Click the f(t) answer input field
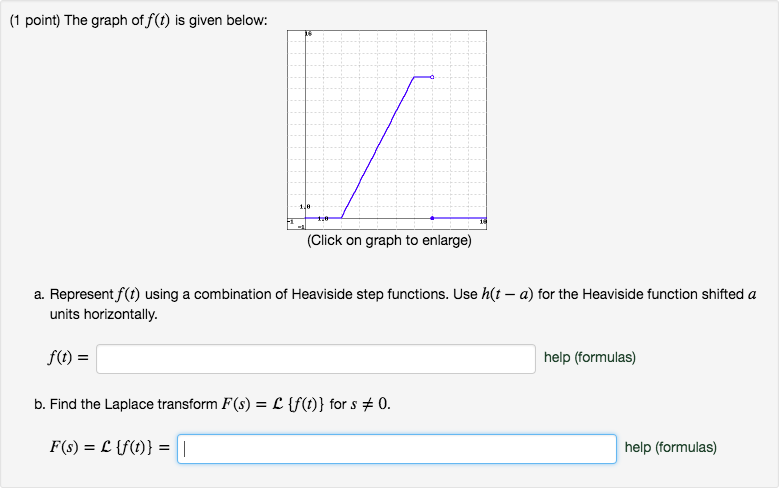This screenshot has height=490, width=781. pyautogui.click(x=316, y=359)
